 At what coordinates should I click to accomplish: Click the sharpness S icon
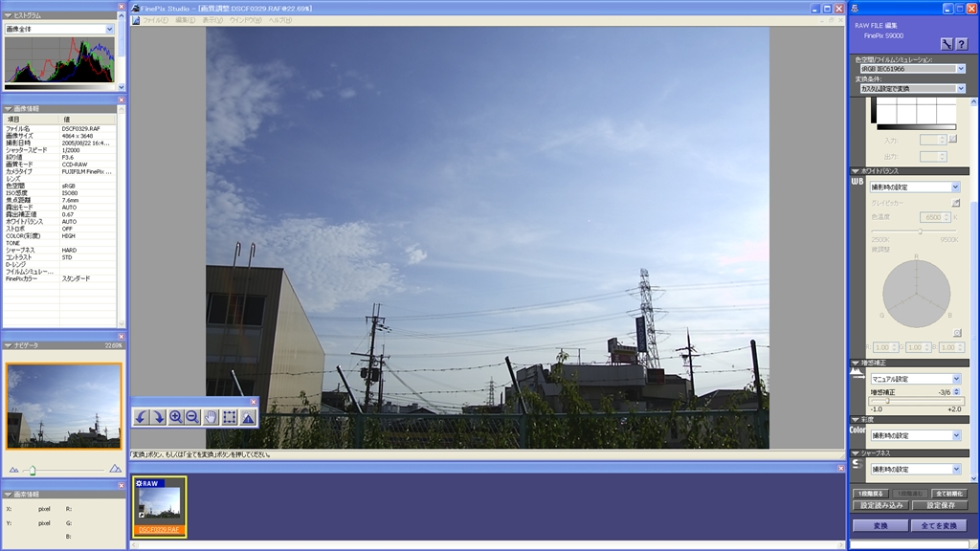(x=857, y=464)
